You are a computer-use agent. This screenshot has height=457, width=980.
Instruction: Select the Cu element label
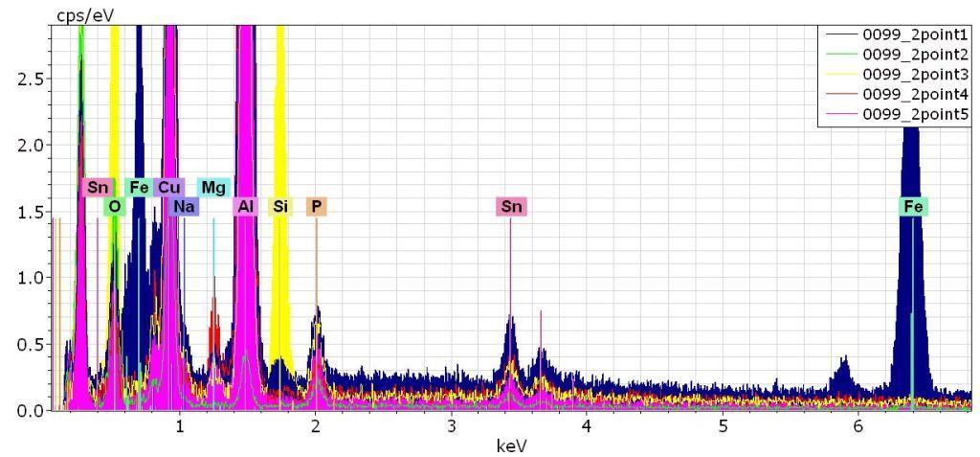[168, 187]
